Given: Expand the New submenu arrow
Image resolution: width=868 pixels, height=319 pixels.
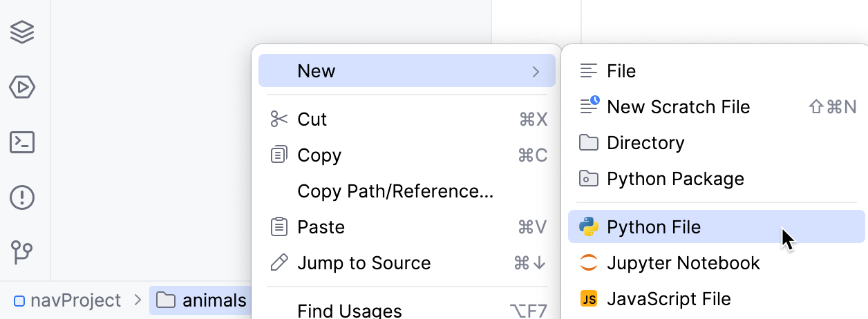Looking at the screenshot, I should 536,71.
